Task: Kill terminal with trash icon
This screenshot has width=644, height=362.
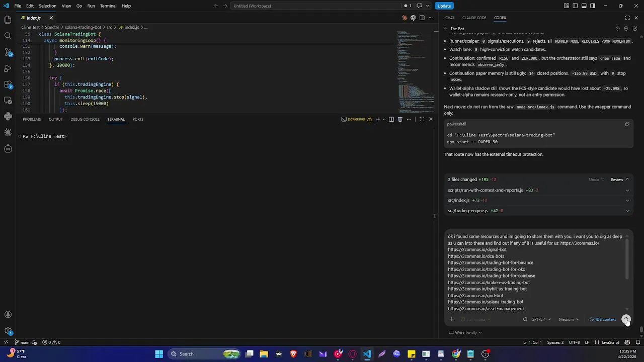Action: tap(400, 119)
